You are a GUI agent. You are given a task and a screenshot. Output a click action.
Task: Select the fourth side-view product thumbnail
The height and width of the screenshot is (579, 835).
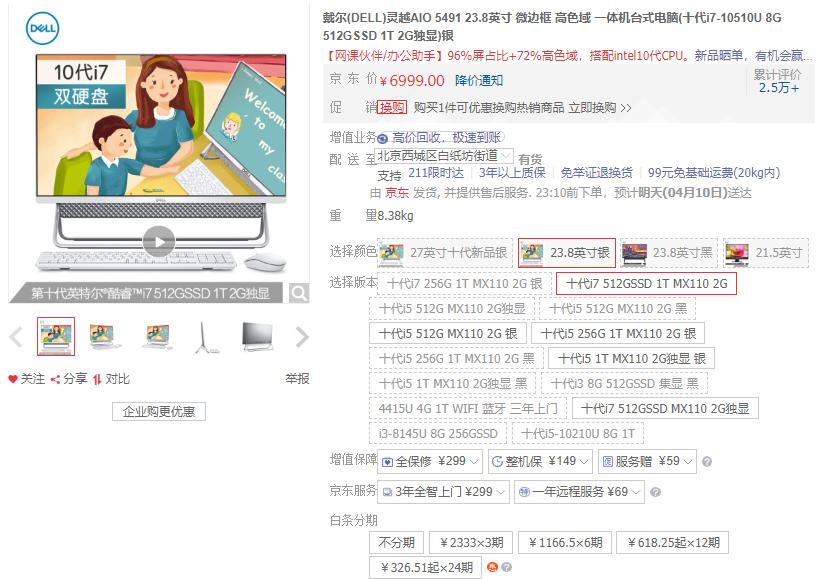[204, 337]
